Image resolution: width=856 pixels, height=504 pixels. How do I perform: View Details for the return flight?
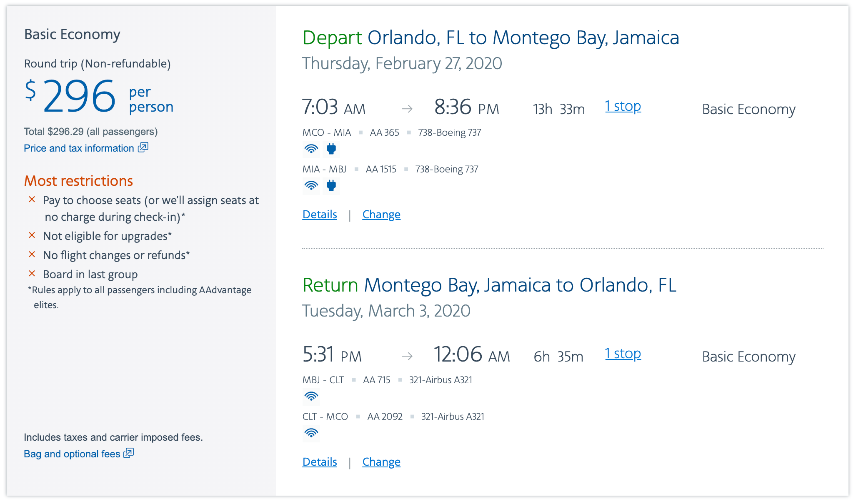(x=320, y=462)
